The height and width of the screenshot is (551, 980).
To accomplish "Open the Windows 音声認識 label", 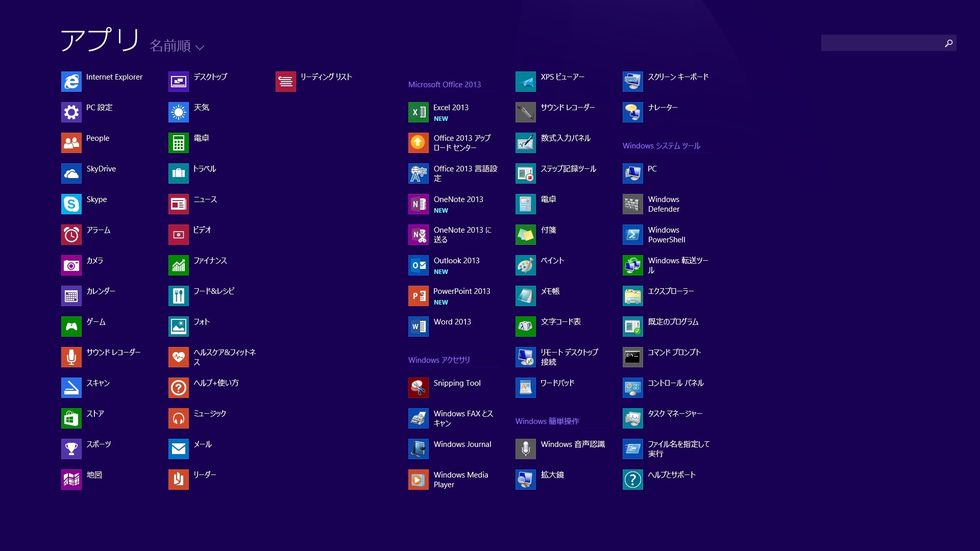I will 573,444.
